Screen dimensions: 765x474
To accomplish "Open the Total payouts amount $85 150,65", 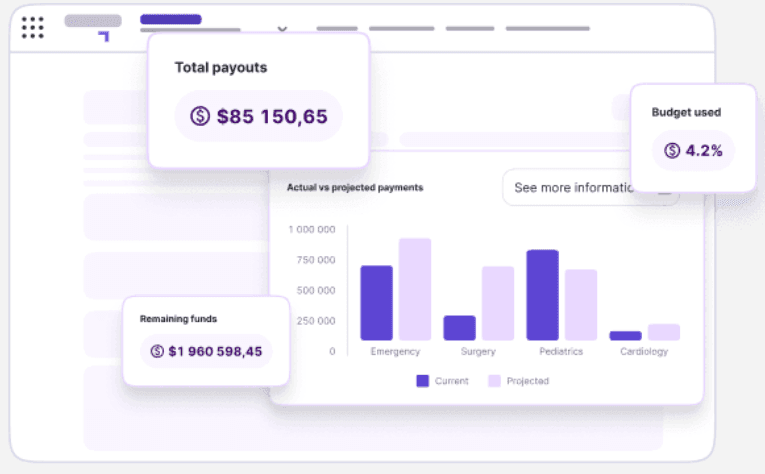I will (x=271, y=117).
